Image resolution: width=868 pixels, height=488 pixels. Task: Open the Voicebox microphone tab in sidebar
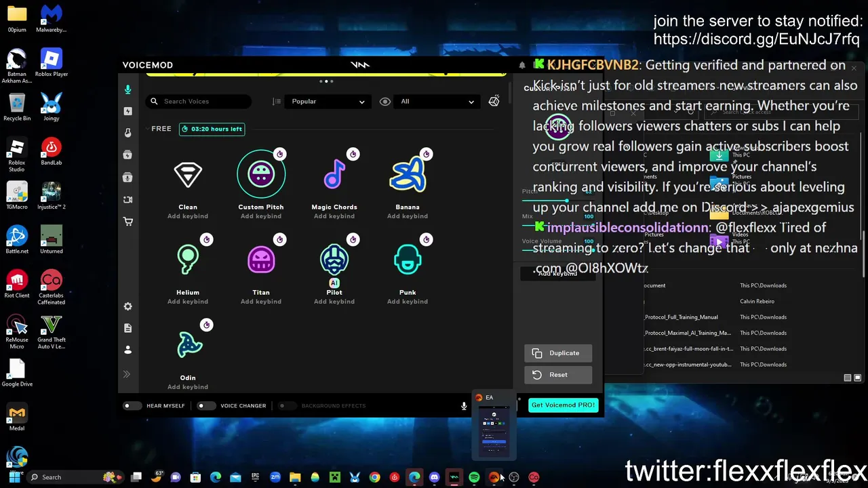click(x=127, y=89)
